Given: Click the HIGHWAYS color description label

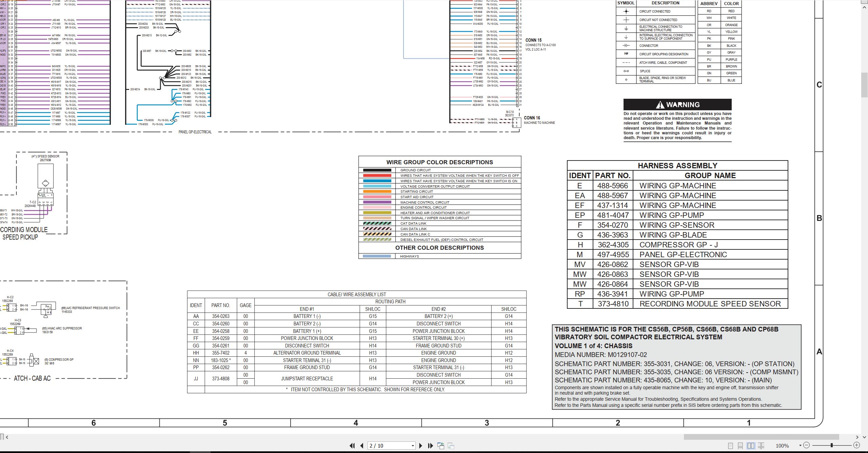Looking at the screenshot, I should (x=409, y=256).
